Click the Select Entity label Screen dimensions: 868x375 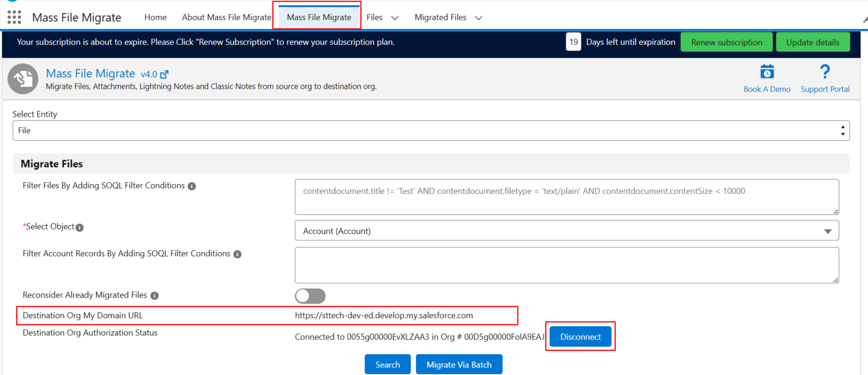[34, 114]
